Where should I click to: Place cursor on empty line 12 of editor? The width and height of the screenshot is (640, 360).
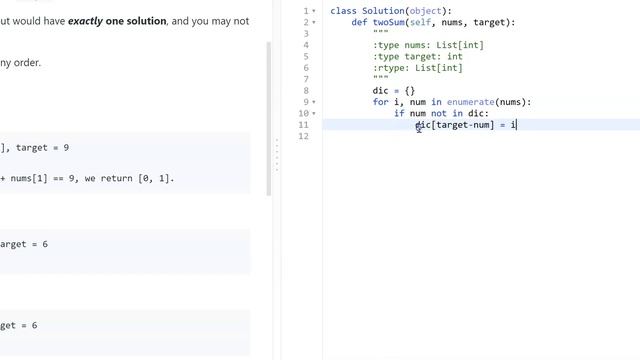(x=481, y=136)
